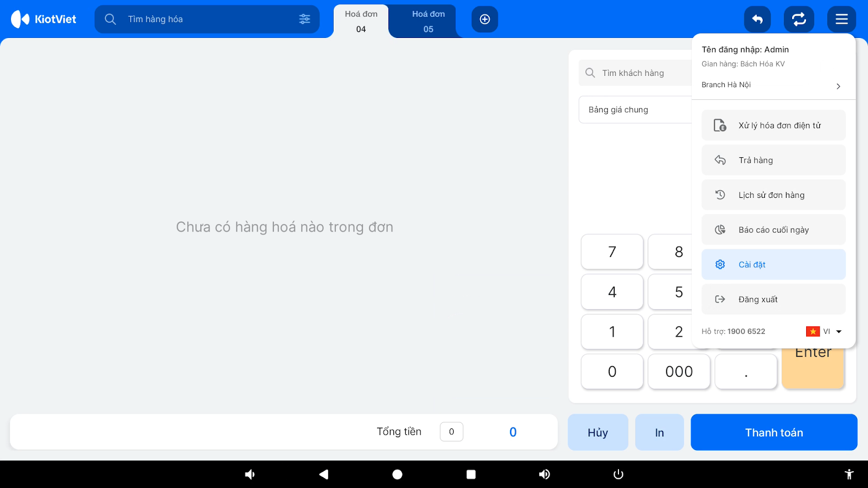
Task: Click the Vietnam flag icon
Action: 813,331
